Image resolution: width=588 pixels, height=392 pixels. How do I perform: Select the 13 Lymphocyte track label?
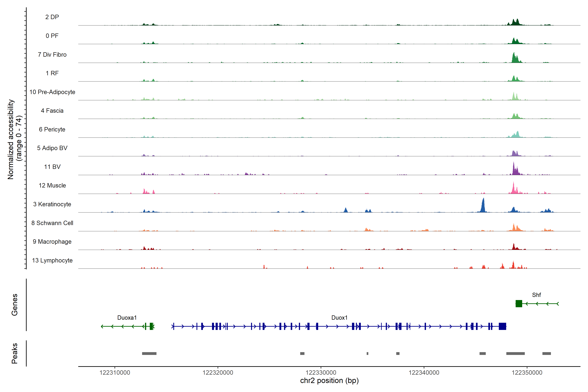[x=52, y=261]
